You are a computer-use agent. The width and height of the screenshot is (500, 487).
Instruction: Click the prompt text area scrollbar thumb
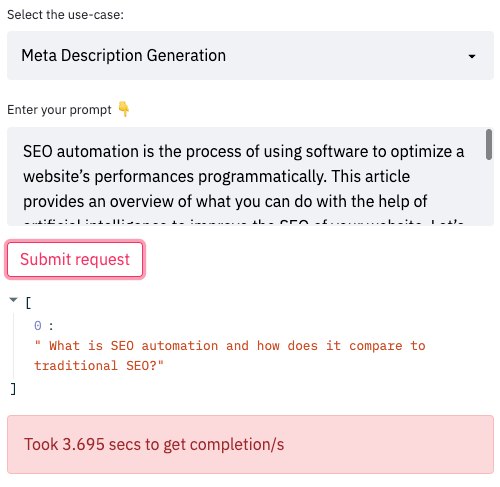click(x=489, y=145)
